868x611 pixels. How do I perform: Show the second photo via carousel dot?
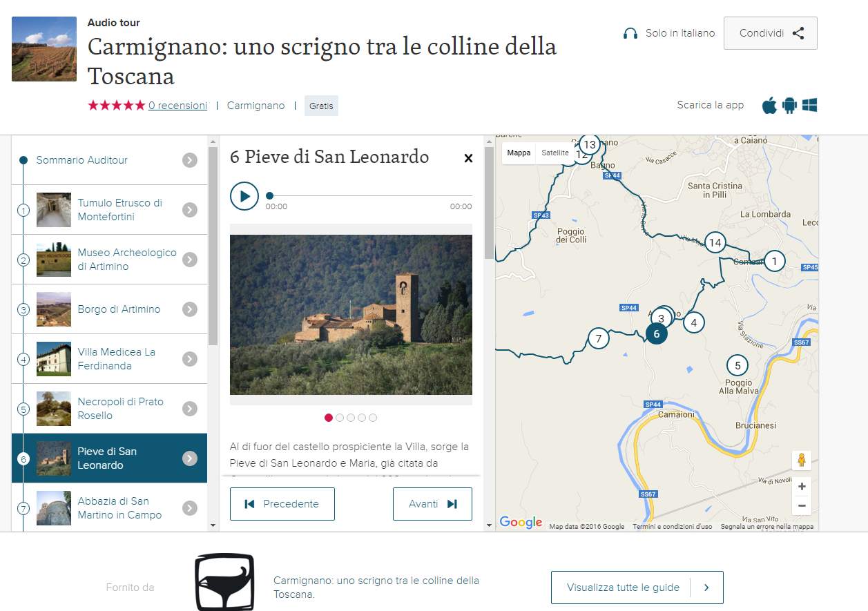[340, 418]
